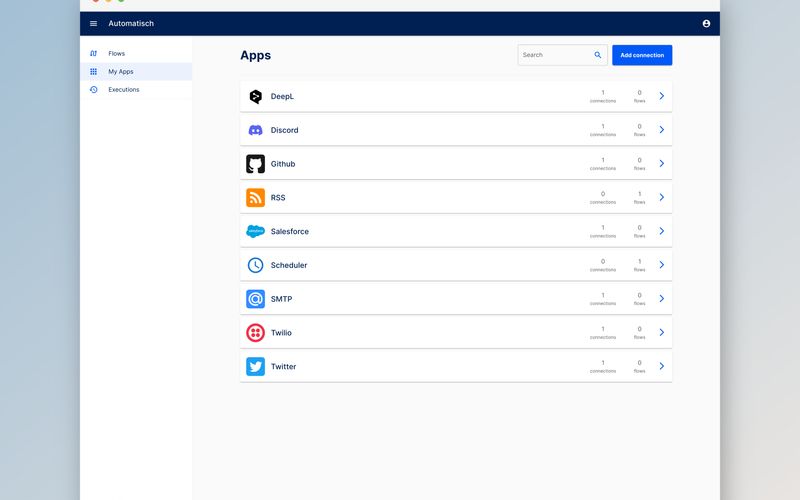Click the search magnifier icon
Viewport: 800px width, 500px height.
(x=597, y=55)
